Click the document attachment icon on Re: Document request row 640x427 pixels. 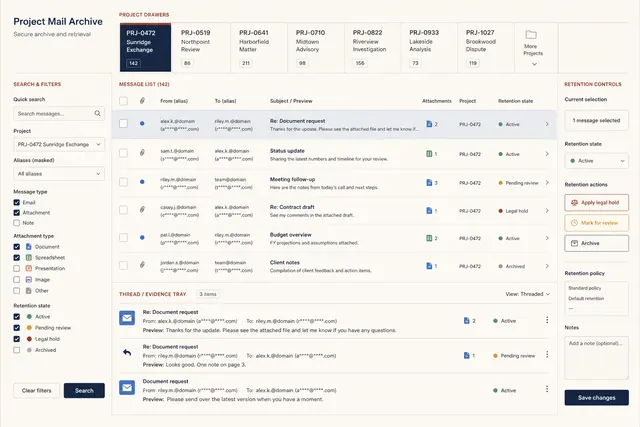(x=429, y=124)
